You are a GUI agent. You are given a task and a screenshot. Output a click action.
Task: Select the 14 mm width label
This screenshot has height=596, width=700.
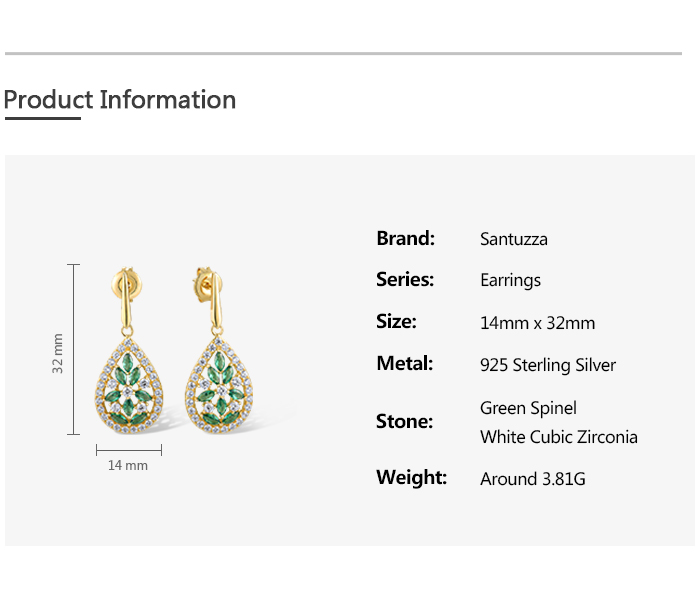128,466
